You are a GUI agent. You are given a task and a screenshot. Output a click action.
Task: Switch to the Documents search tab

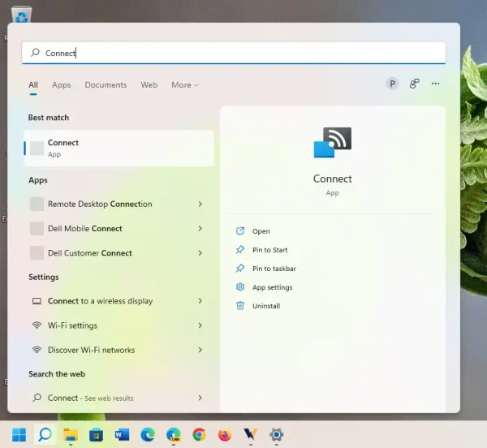106,84
